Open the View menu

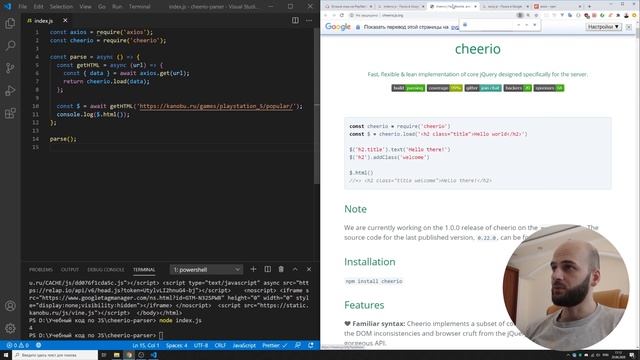(x=85, y=7)
